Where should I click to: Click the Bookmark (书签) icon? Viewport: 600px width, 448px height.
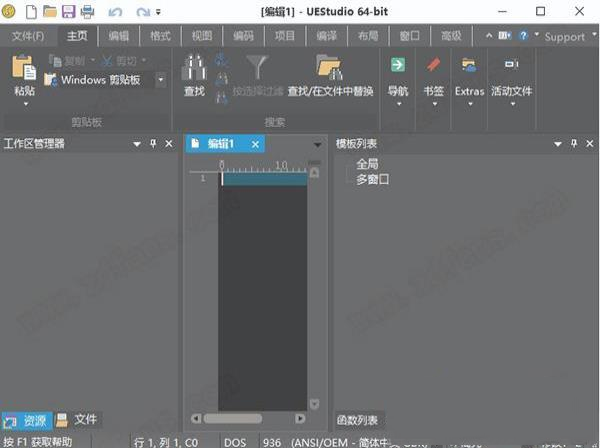[433, 66]
